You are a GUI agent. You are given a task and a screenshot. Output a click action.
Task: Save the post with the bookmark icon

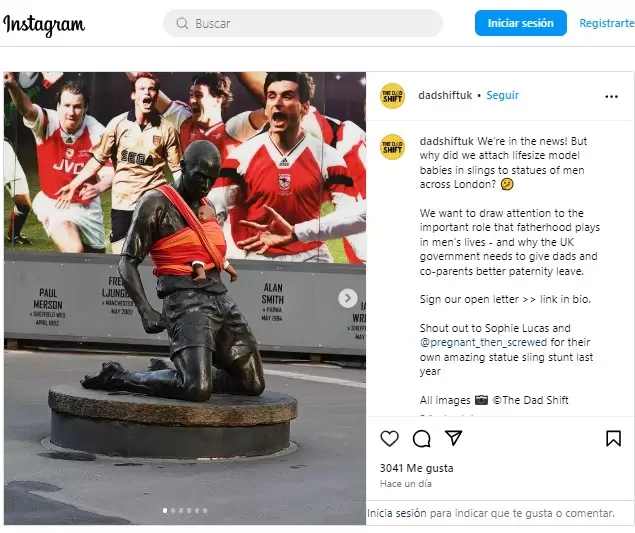(x=613, y=439)
